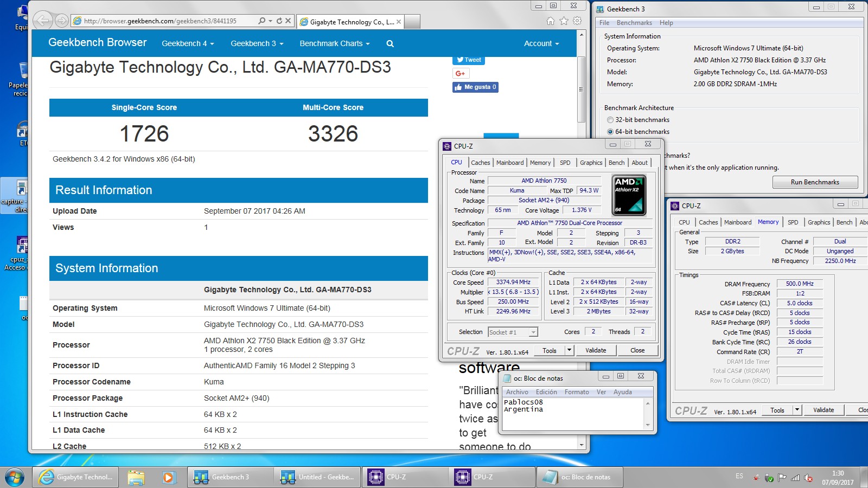
Task: Open the Favorites star icon
Action: coord(564,21)
